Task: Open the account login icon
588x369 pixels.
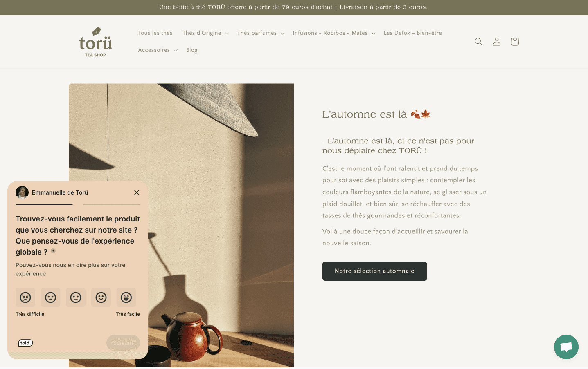Action: point(496,42)
